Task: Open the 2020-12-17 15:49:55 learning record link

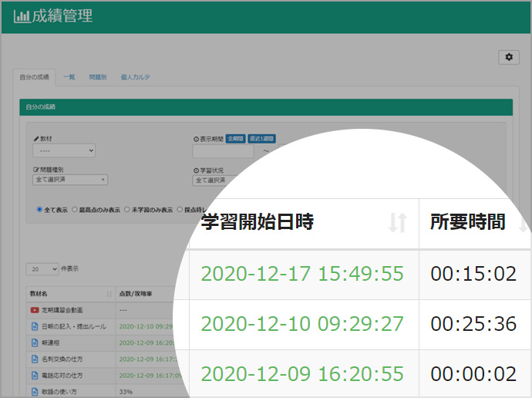Action: (302, 274)
